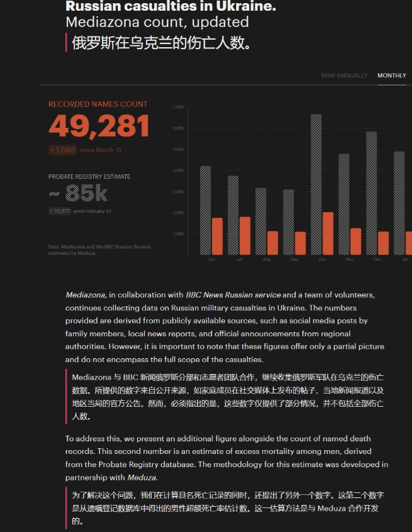The width and height of the screenshot is (412, 532).
Task: Click the orange Aug bar
Action: pos(272,243)
